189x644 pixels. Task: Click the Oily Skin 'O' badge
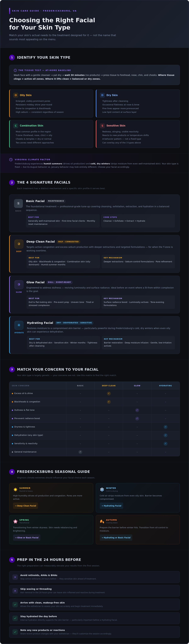(16, 95)
